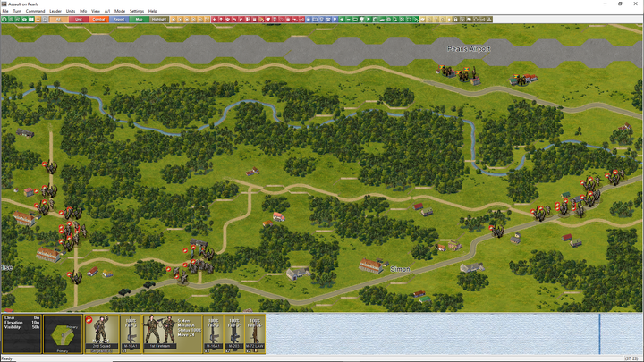Open the Leader menu
Screen dimensions: 644x362
(55, 11)
